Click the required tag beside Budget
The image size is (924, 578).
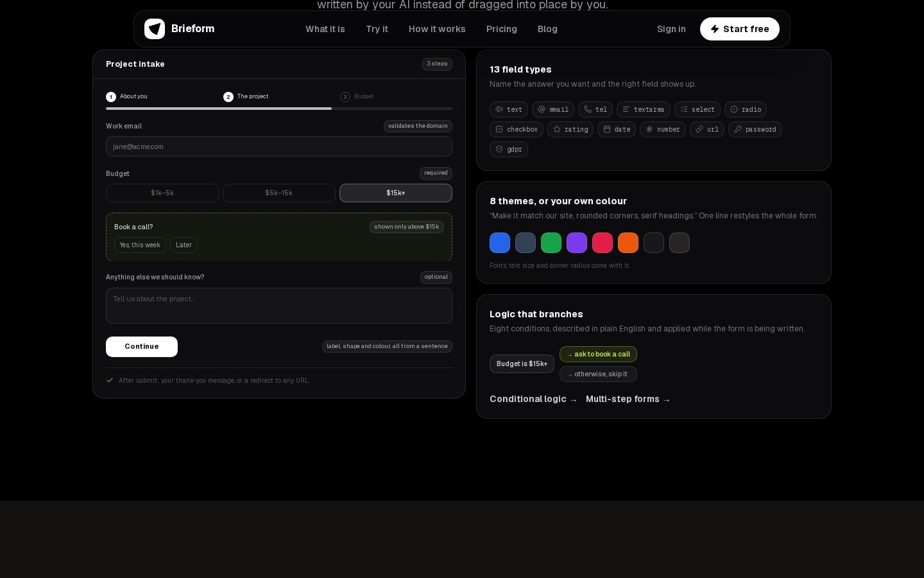tap(436, 173)
